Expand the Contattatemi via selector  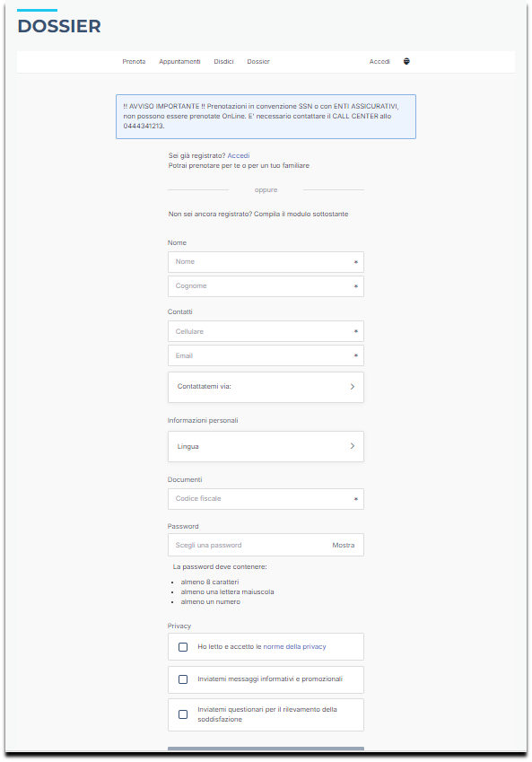[x=266, y=388]
